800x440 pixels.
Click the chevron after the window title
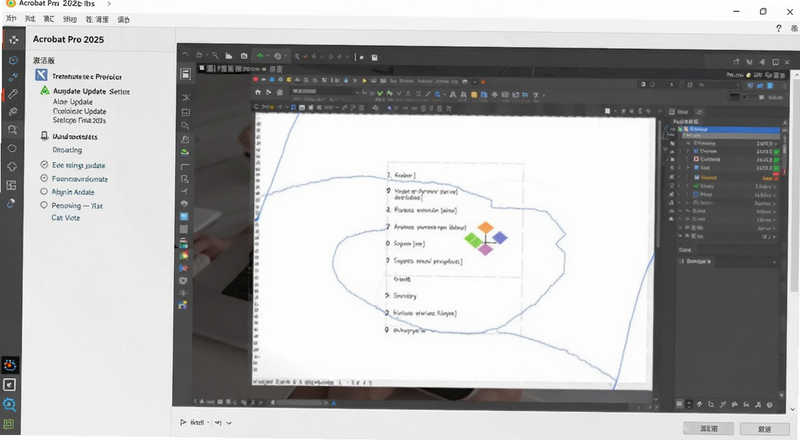point(109,4)
